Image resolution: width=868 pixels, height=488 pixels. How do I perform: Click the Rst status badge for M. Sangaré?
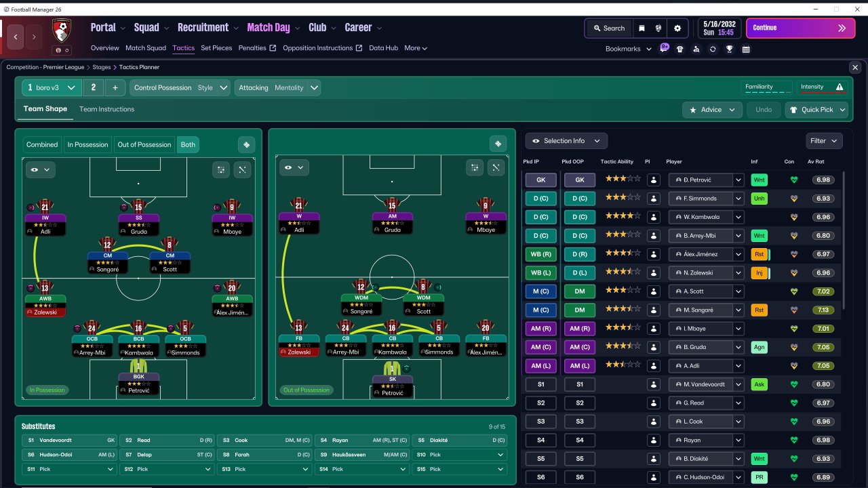click(759, 310)
